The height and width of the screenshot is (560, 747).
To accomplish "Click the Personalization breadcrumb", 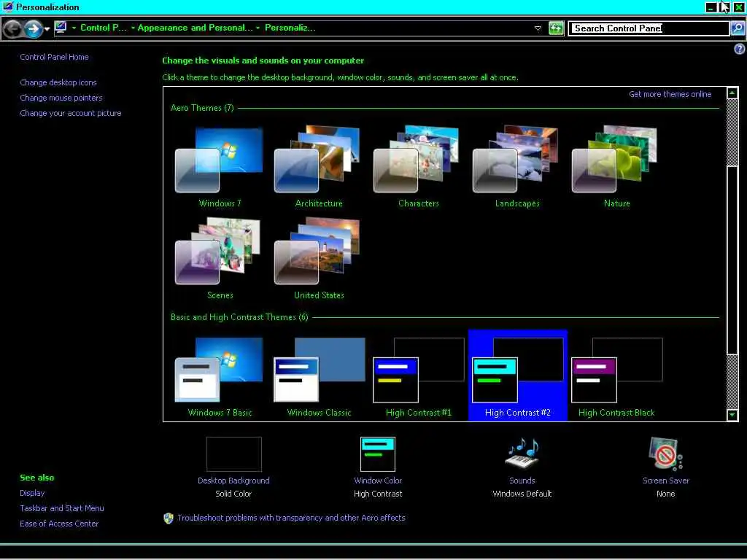I will pos(290,28).
